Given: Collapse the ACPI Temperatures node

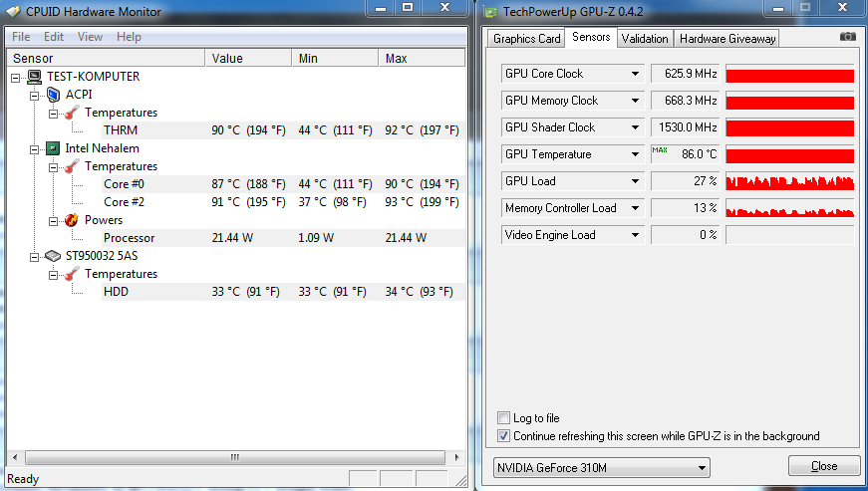Looking at the screenshot, I should 53,114.
